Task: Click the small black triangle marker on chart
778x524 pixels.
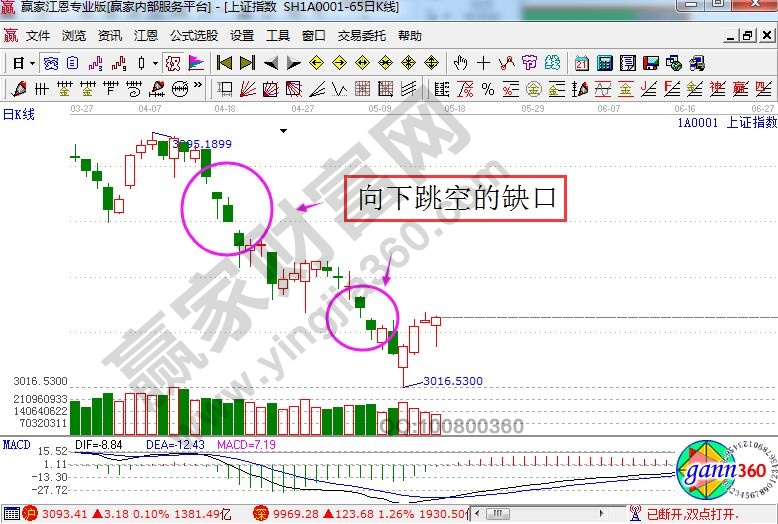Action: click(x=285, y=130)
